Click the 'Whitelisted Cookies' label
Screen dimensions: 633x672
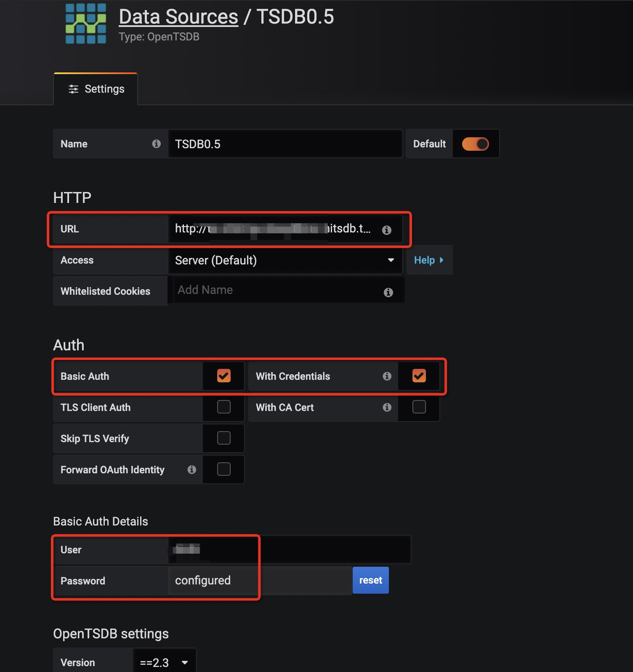tap(105, 291)
